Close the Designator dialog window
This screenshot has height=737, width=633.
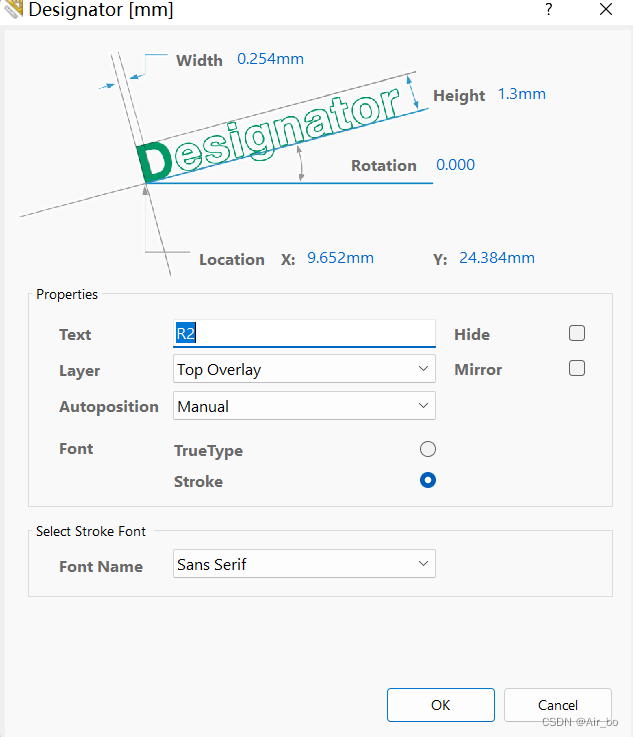click(605, 10)
